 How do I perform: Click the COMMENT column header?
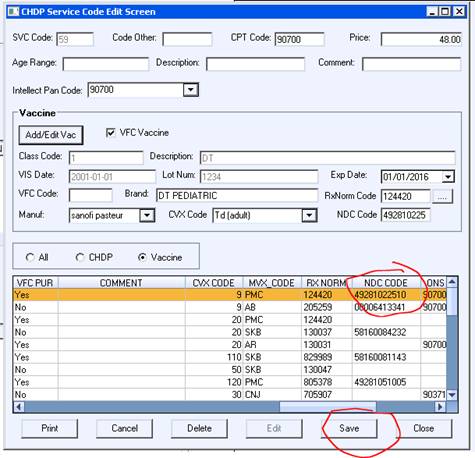click(x=121, y=283)
